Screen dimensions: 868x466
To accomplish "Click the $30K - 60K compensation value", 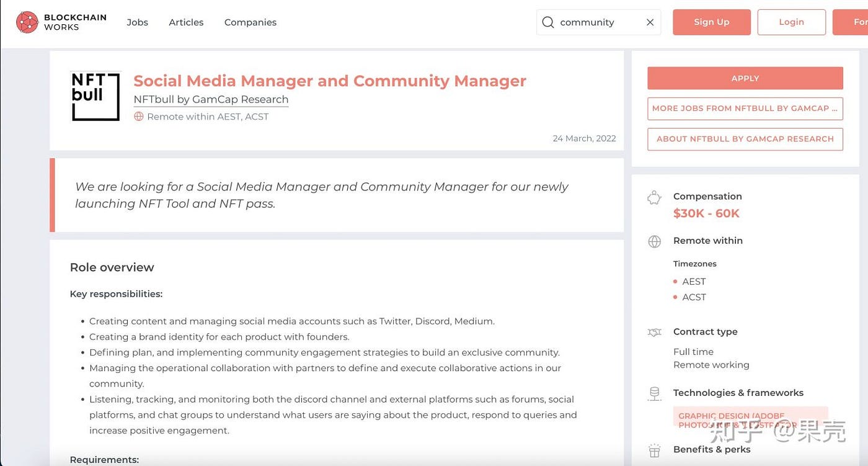I will [706, 213].
